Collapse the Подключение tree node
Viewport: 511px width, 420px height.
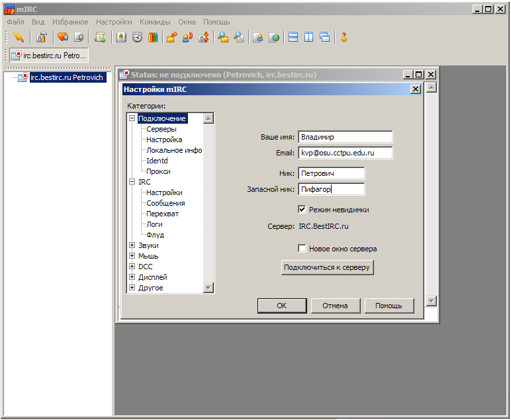click(132, 118)
